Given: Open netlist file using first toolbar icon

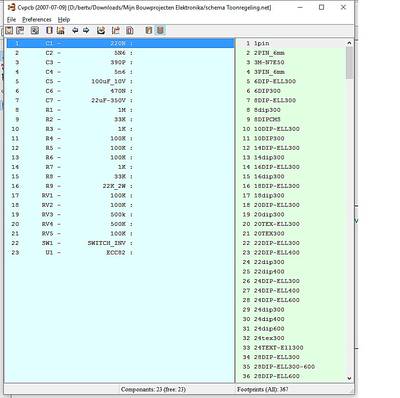Looking at the screenshot, I should pos(9,31).
